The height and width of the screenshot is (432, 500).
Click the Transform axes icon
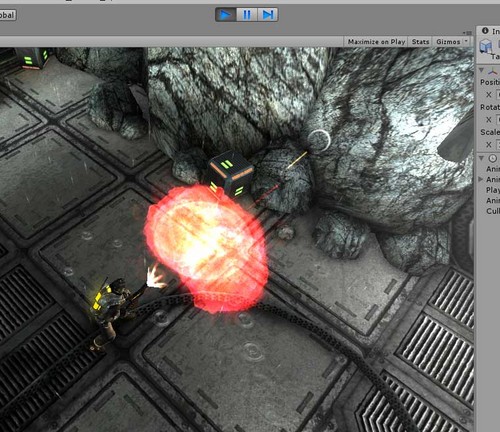(x=492, y=71)
